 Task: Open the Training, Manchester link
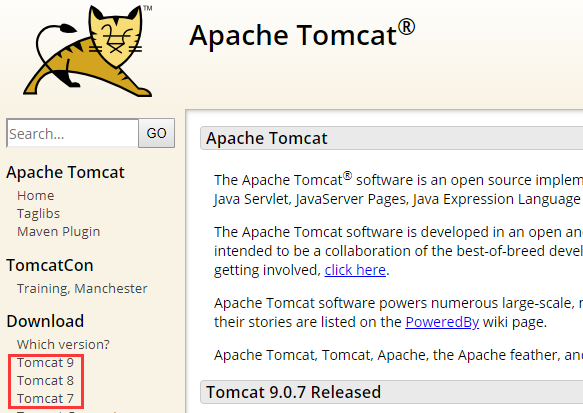tap(82, 288)
